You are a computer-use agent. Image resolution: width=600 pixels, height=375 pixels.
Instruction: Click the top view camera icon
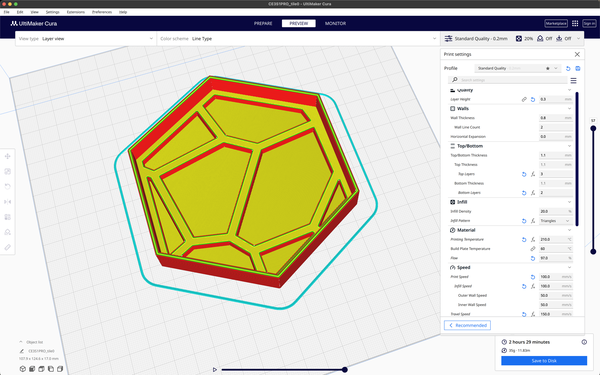click(41, 369)
